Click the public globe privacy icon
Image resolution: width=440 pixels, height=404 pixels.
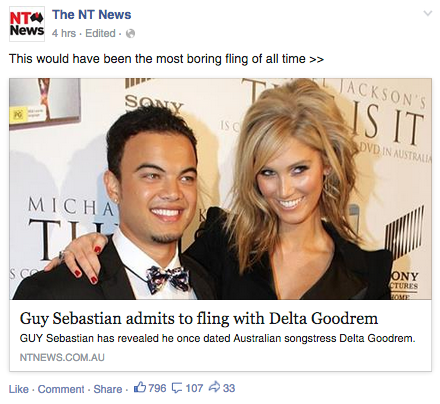click(131, 34)
